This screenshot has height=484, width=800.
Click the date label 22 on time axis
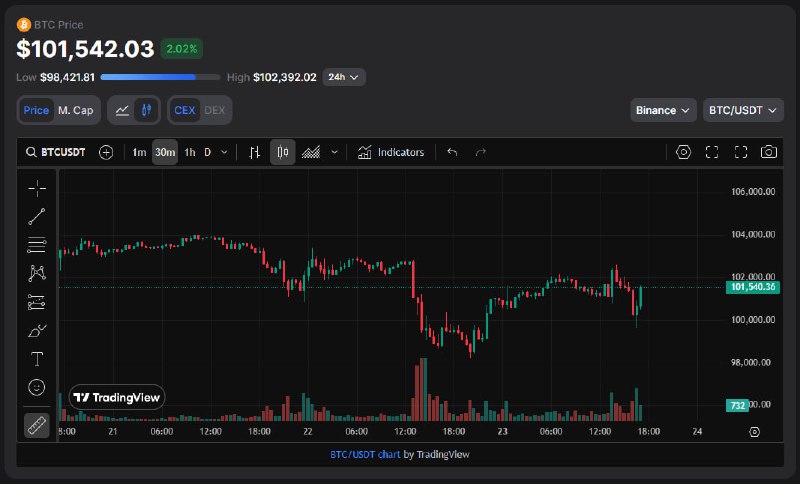click(308, 431)
